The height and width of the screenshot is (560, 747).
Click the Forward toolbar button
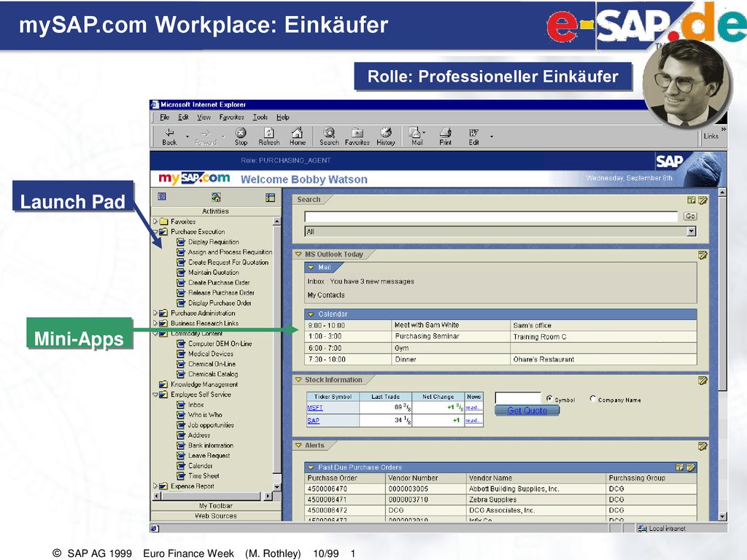pyautogui.click(x=205, y=136)
